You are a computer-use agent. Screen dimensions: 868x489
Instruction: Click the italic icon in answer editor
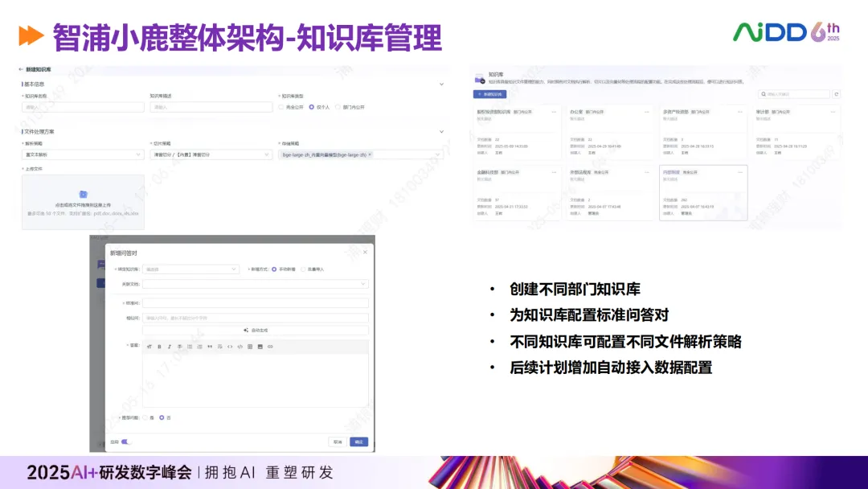click(169, 347)
